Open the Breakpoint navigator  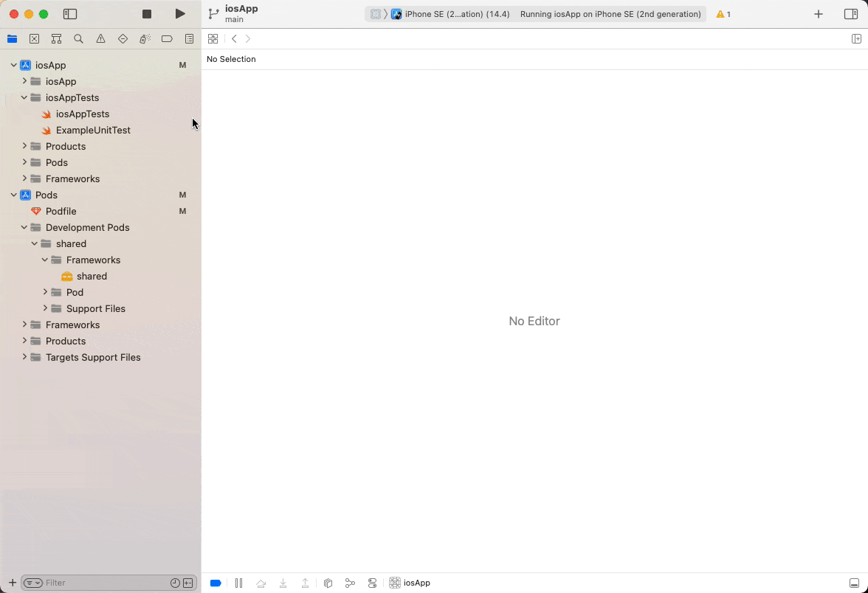pos(167,38)
